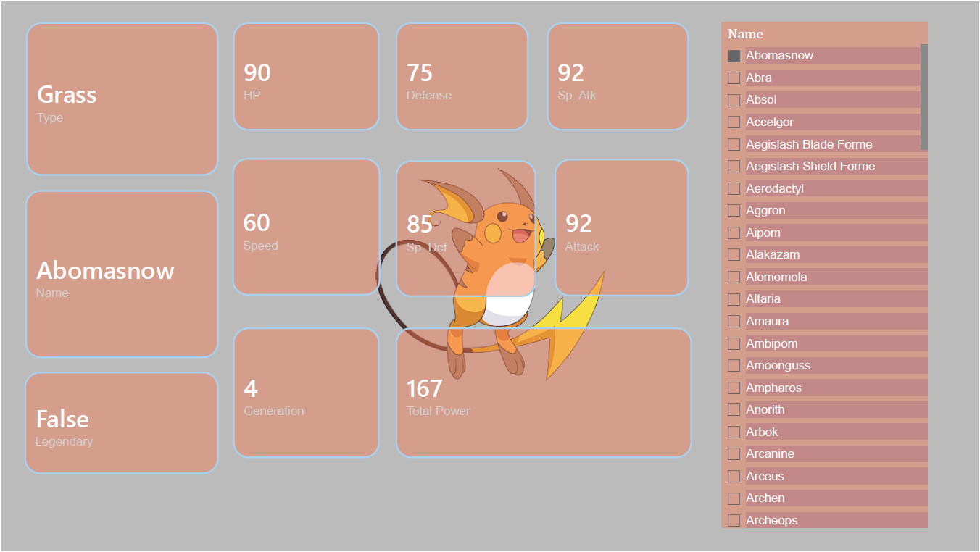Click the 90 HP card
This screenshot has height=552, width=980.
(x=307, y=77)
